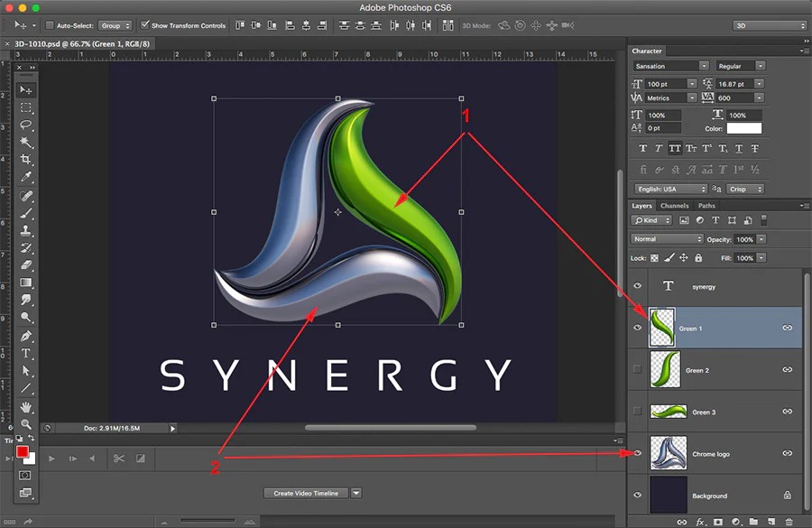
Task: Select the Horizontal Type tool
Action: (x=26, y=353)
